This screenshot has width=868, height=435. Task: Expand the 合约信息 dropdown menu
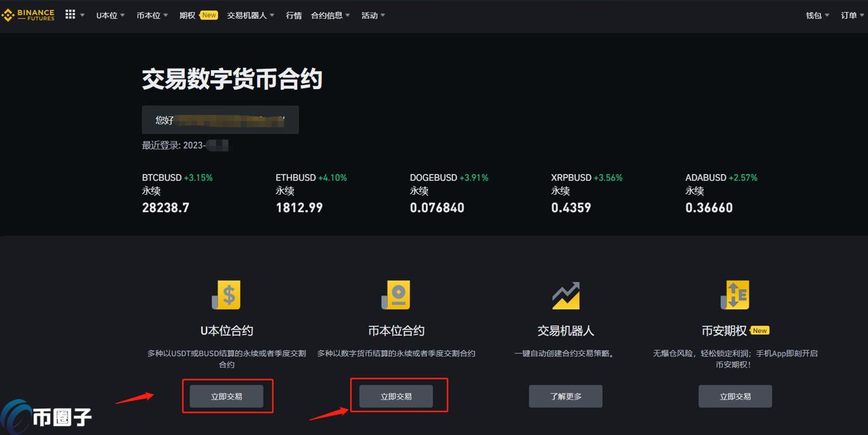click(330, 15)
